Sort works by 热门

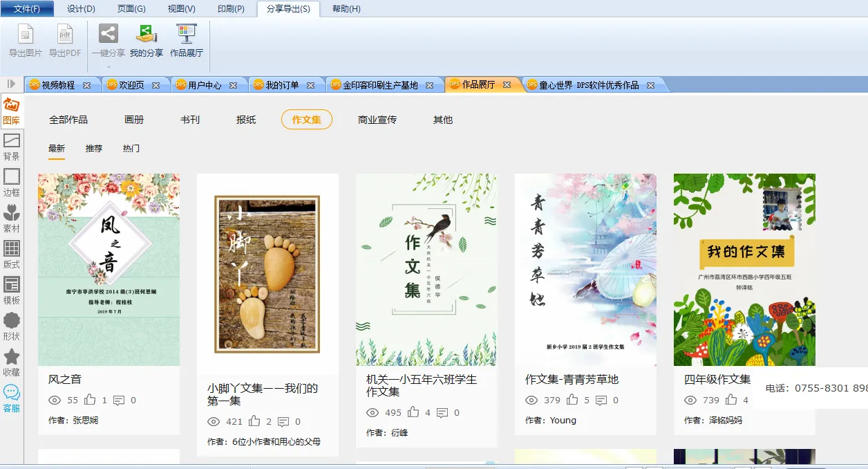pyautogui.click(x=131, y=148)
